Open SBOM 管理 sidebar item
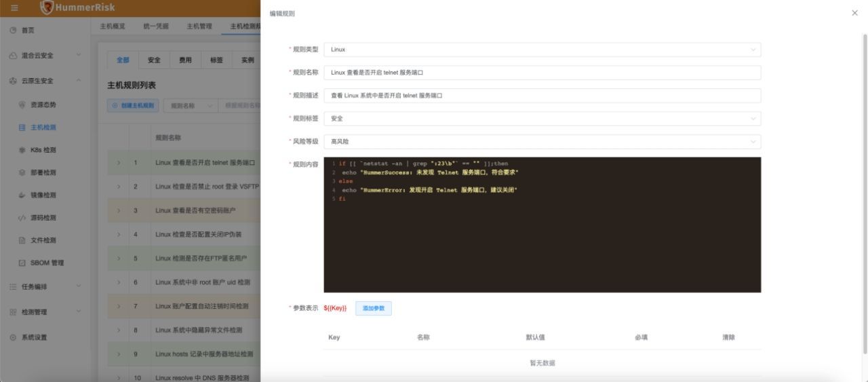This screenshot has height=382, width=868. (46, 263)
